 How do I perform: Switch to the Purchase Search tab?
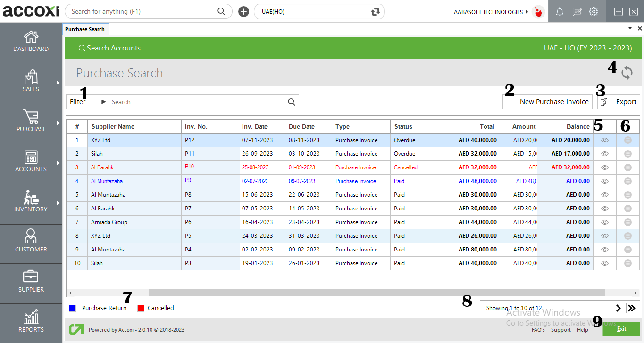[x=85, y=29]
